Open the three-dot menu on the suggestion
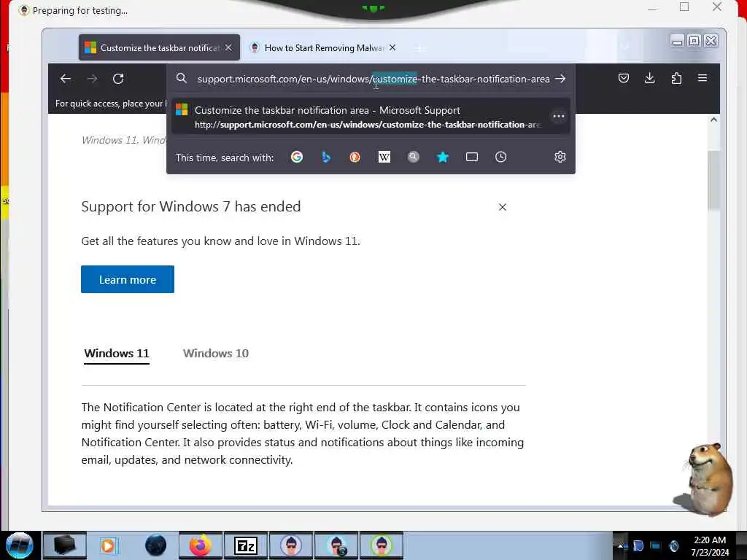747x560 pixels. click(x=559, y=116)
